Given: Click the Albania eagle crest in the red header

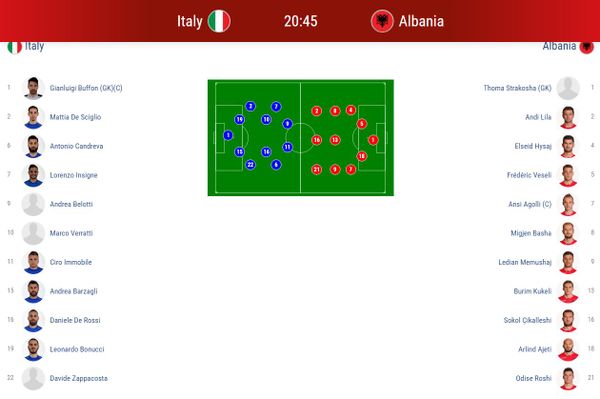Looking at the screenshot, I should (x=382, y=21).
